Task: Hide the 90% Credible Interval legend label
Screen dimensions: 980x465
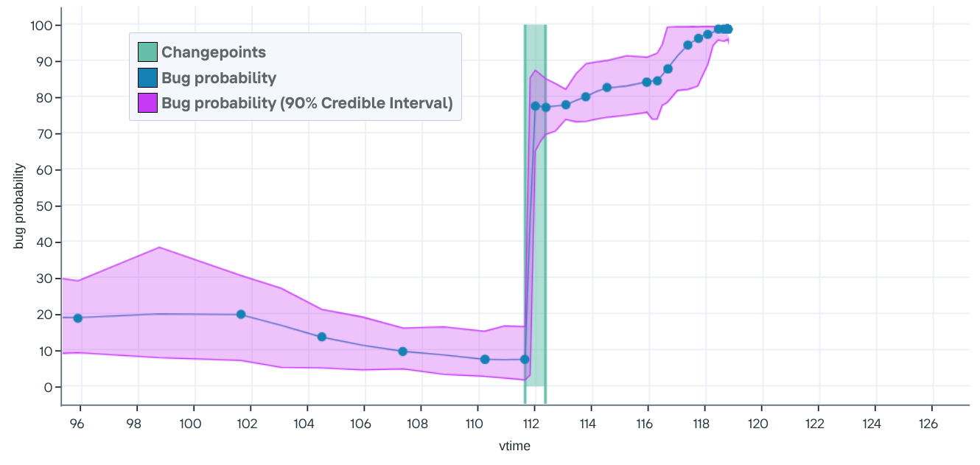Action: (x=307, y=103)
